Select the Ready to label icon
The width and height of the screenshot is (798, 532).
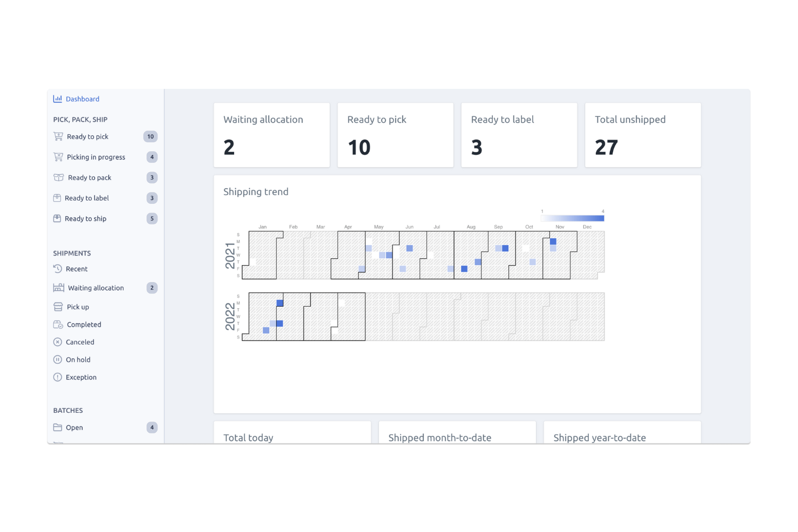[x=58, y=198]
